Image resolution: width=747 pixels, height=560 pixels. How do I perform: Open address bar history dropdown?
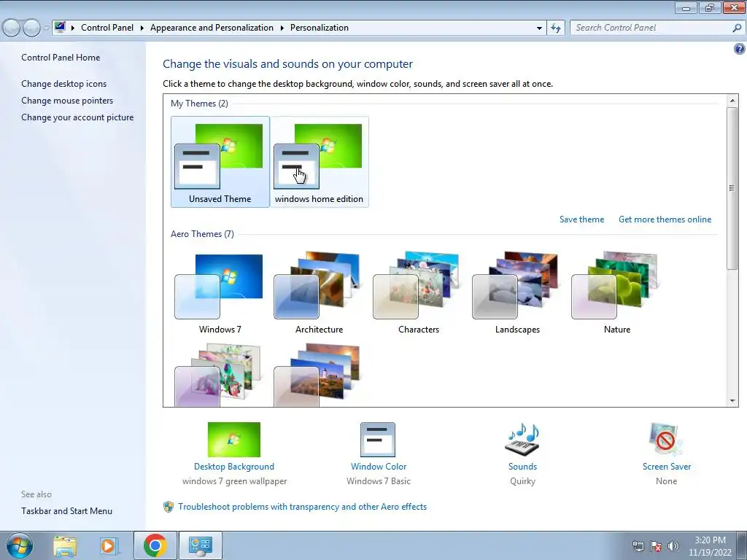pyautogui.click(x=539, y=28)
